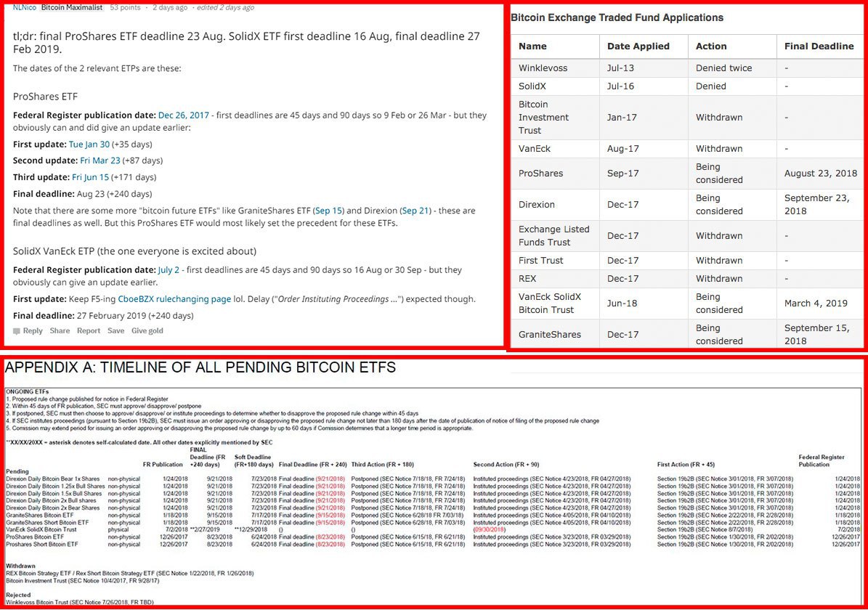Click the 'ONGOING ETFs' label

point(27,391)
